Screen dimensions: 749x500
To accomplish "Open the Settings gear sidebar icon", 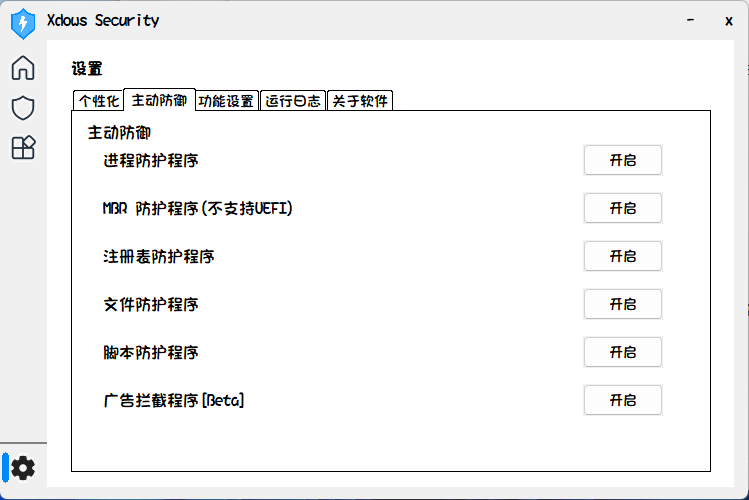I will tap(22, 467).
